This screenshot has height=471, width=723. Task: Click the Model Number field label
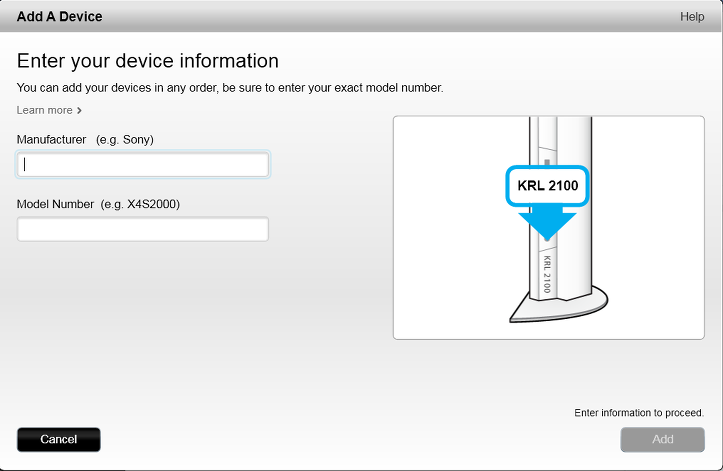pos(56,204)
